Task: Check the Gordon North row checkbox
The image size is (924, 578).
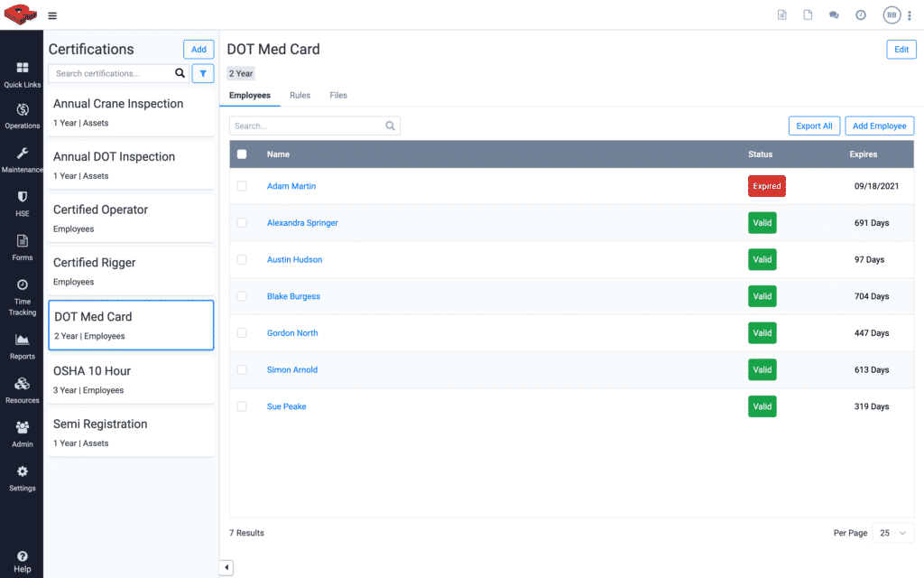Action: point(242,332)
